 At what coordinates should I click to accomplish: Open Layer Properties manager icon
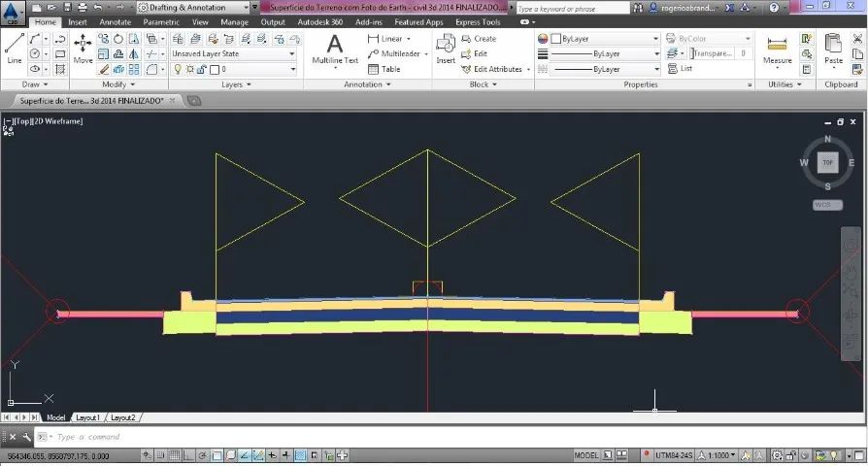[178, 39]
